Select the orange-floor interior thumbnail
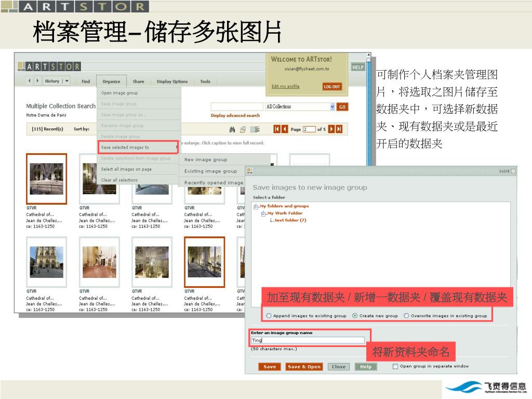Image resolution: width=532 pixels, height=399 pixels. click(99, 262)
